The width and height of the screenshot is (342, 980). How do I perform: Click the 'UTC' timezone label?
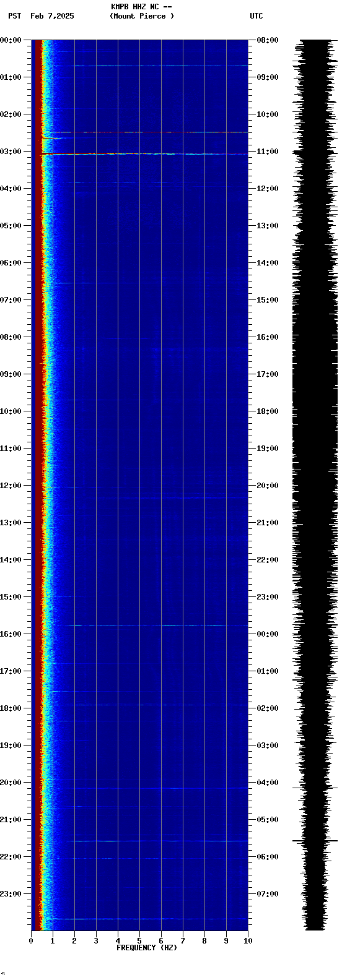click(x=256, y=16)
